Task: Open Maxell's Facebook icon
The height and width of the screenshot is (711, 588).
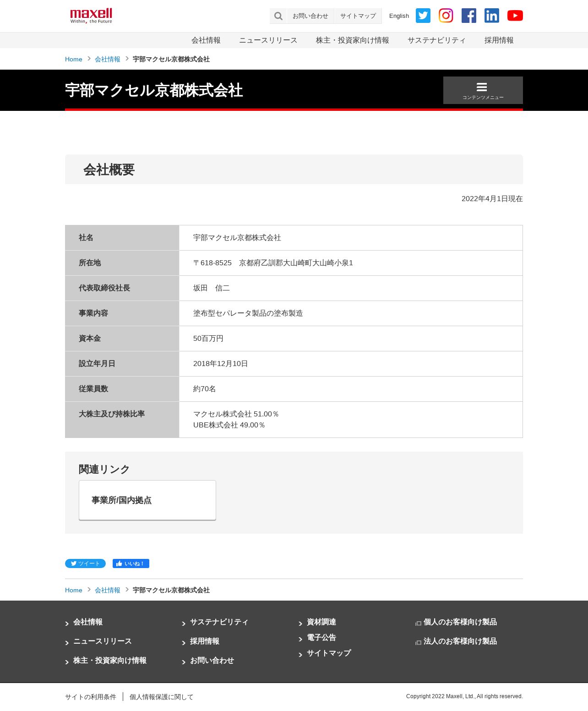Action: 469,16
